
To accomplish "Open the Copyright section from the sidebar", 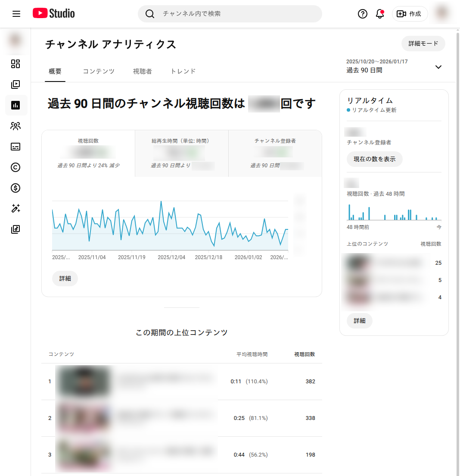I will (x=16, y=167).
